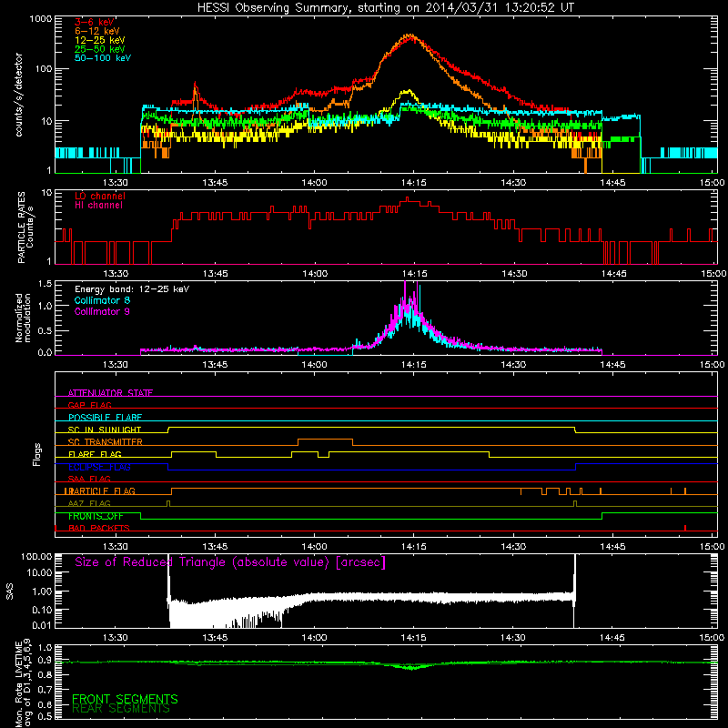Click the 'ATTENUATOR STATE' flag label
The height and width of the screenshot is (728, 728).
pyautogui.click(x=110, y=393)
